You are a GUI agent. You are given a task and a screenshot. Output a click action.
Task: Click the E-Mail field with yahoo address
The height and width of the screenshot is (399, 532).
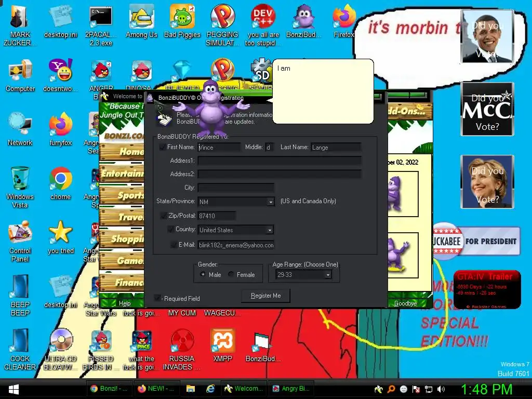tap(236, 245)
